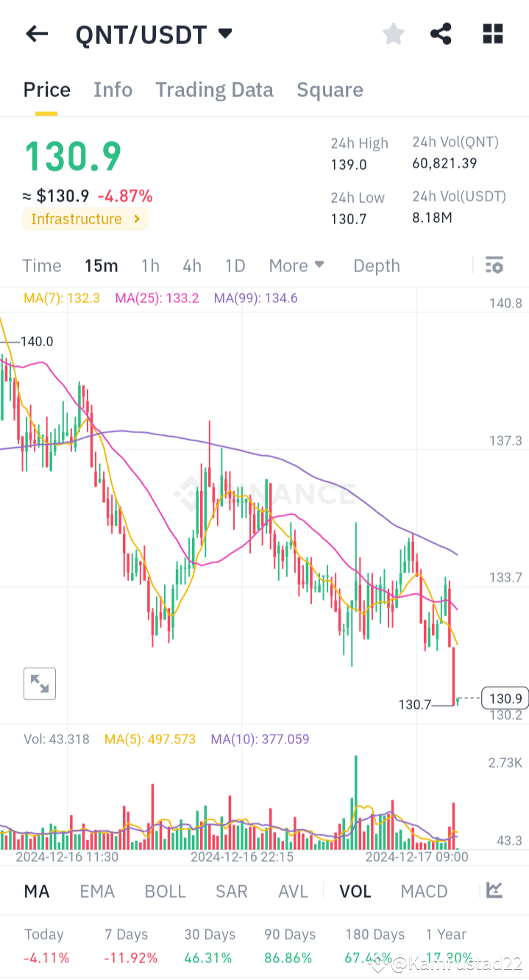Screen dimensions: 529x980
Task: Expand chart to fullscreen with expand icon
Action: point(40,683)
